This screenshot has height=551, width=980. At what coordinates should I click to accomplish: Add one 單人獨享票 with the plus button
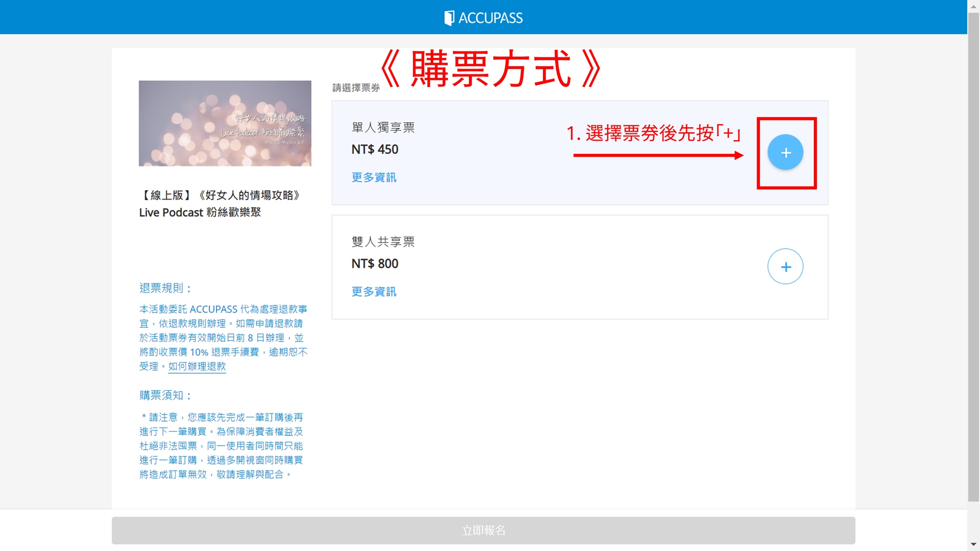pyautogui.click(x=785, y=152)
